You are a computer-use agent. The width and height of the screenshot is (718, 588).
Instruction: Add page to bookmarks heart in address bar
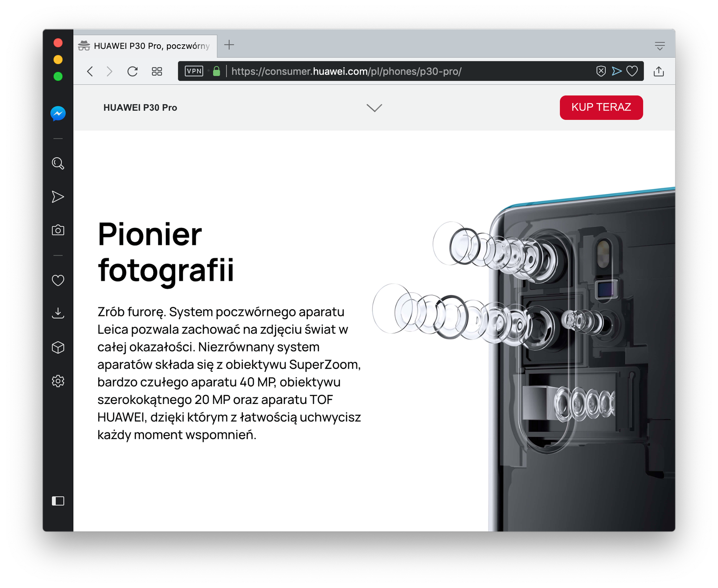(632, 71)
